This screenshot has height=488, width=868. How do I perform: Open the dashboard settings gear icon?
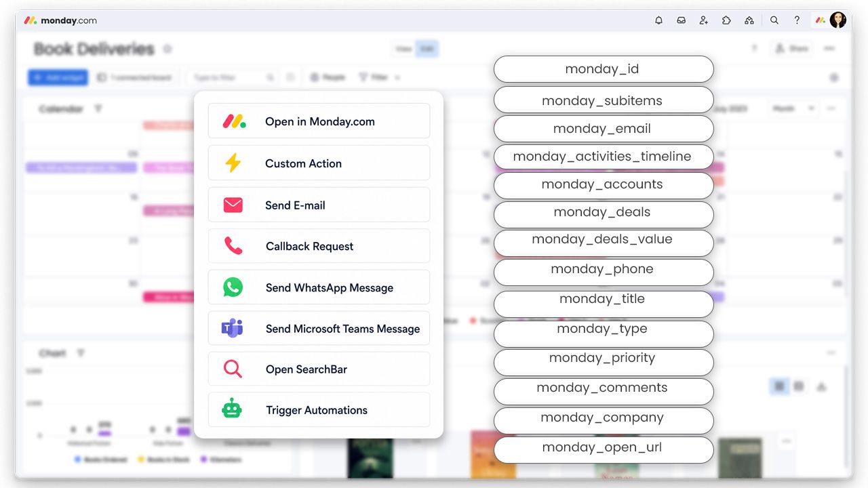tap(834, 78)
